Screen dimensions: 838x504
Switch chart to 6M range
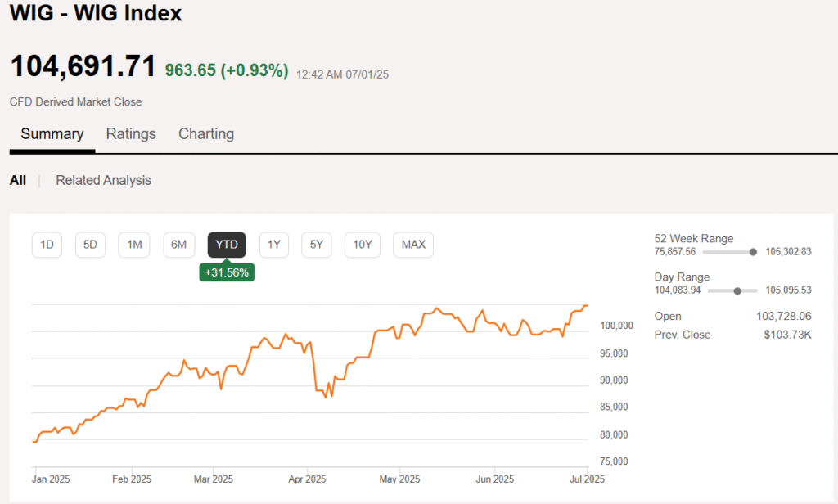pos(178,245)
